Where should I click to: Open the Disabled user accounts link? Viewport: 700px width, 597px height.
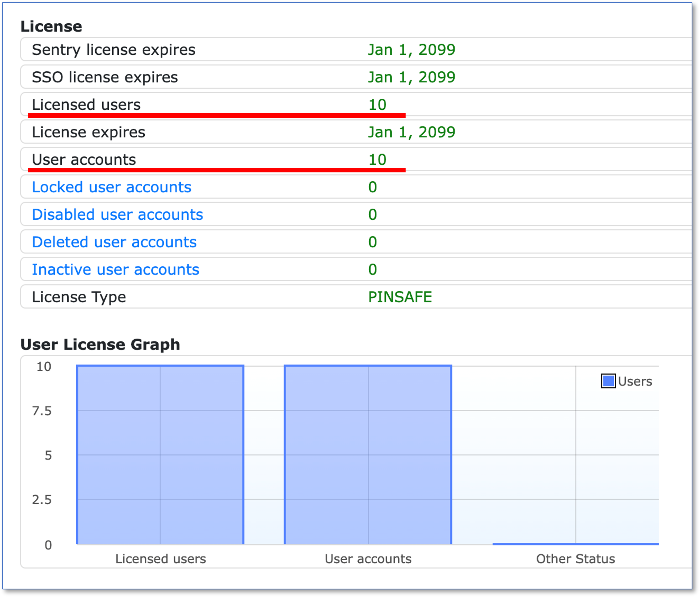(x=118, y=214)
